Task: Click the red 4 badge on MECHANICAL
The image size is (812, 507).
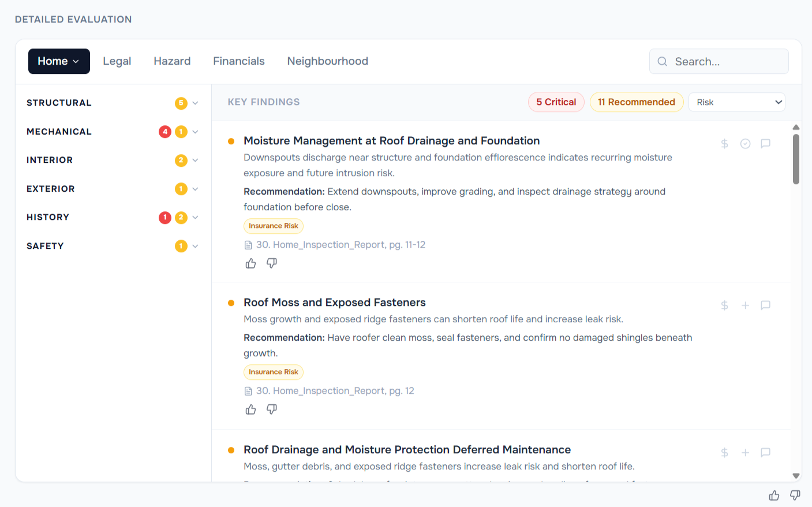Action: point(165,132)
